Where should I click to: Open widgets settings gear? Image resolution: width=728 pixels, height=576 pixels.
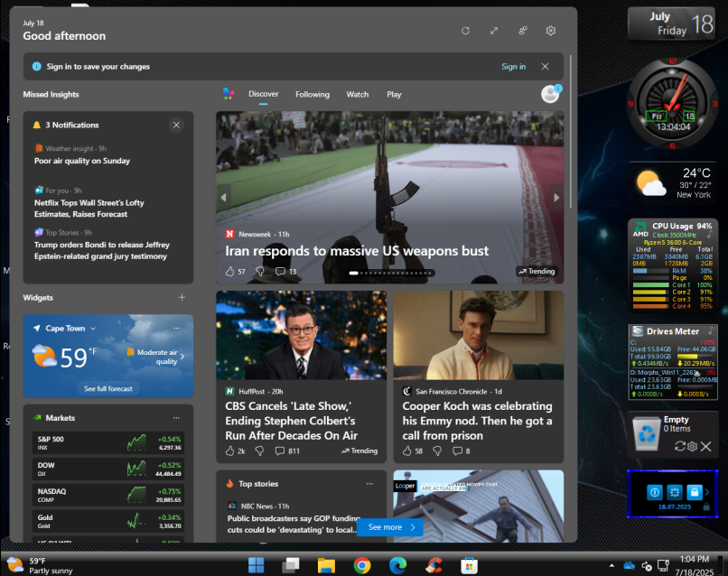point(551,31)
